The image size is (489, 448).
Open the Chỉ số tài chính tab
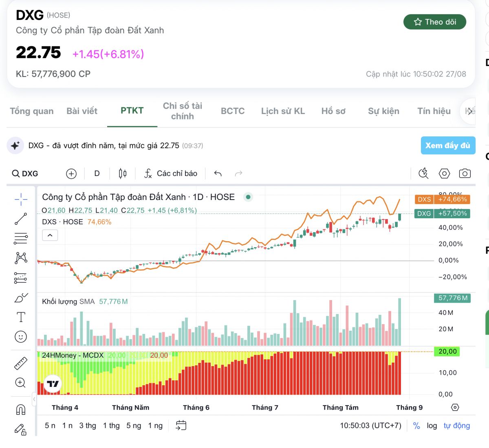(183, 111)
